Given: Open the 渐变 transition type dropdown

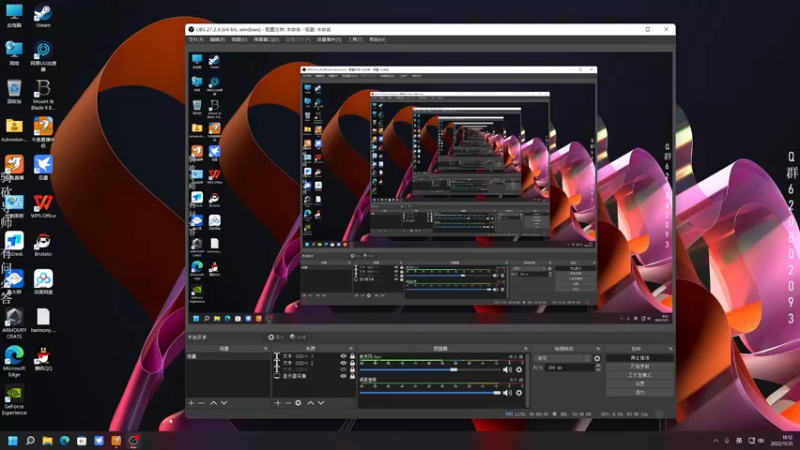Looking at the screenshot, I should point(562,359).
